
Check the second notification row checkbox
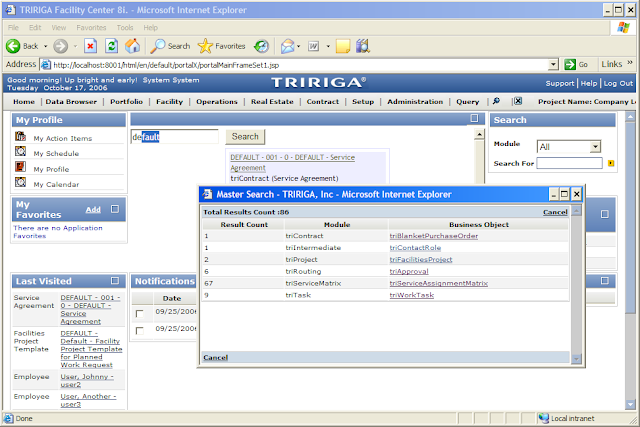click(x=140, y=331)
